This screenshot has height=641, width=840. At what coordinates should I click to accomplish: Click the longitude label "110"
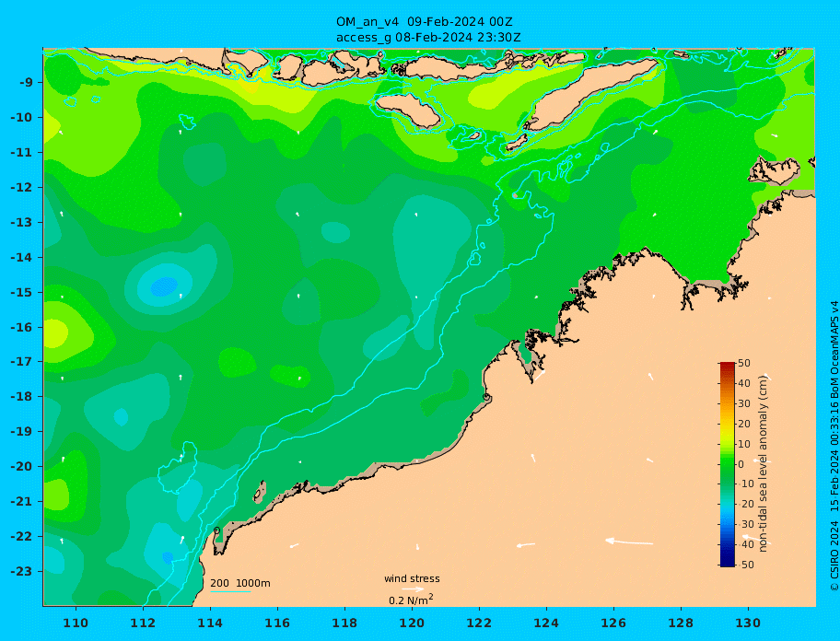click(76, 623)
